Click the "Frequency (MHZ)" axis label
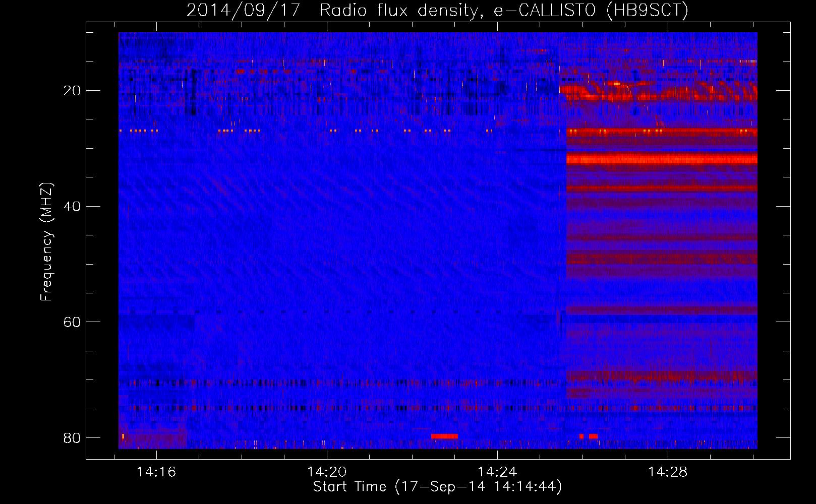The width and height of the screenshot is (816, 504). click(46, 242)
